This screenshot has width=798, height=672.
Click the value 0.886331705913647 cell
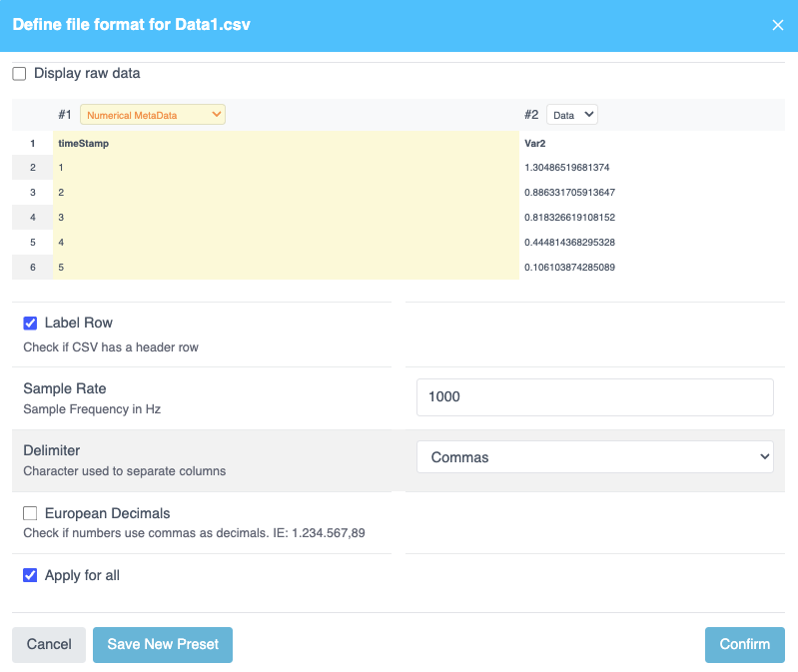(x=569, y=193)
